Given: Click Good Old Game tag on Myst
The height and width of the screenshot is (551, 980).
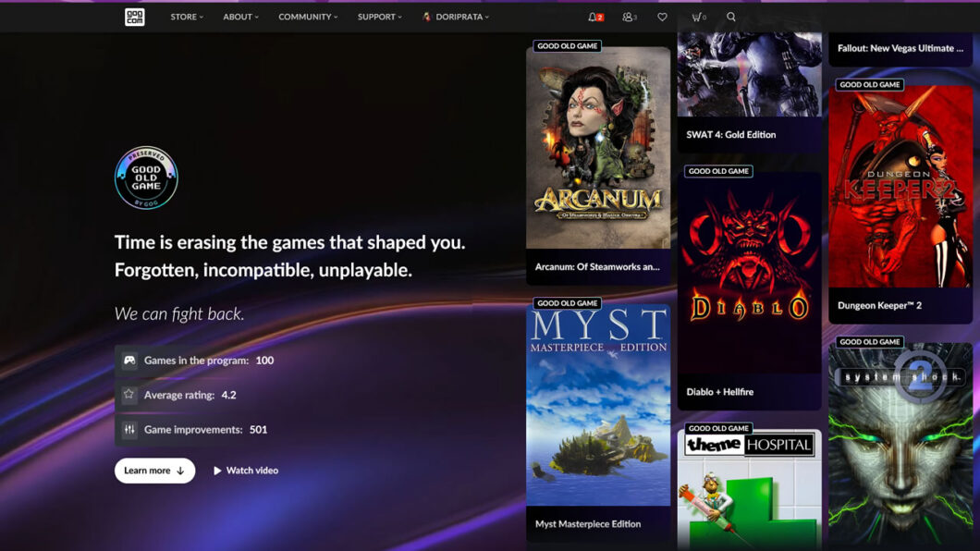Looking at the screenshot, I should [x=568, y=303].
